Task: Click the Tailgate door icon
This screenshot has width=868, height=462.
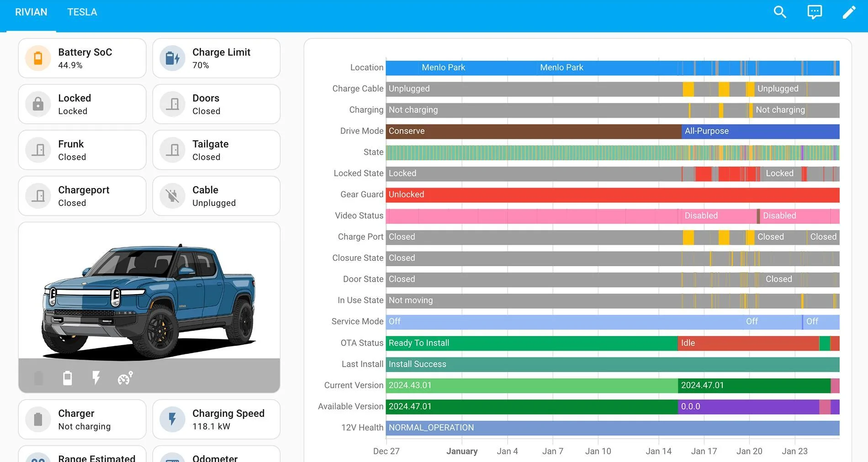Action: click(x=172, y=150)
